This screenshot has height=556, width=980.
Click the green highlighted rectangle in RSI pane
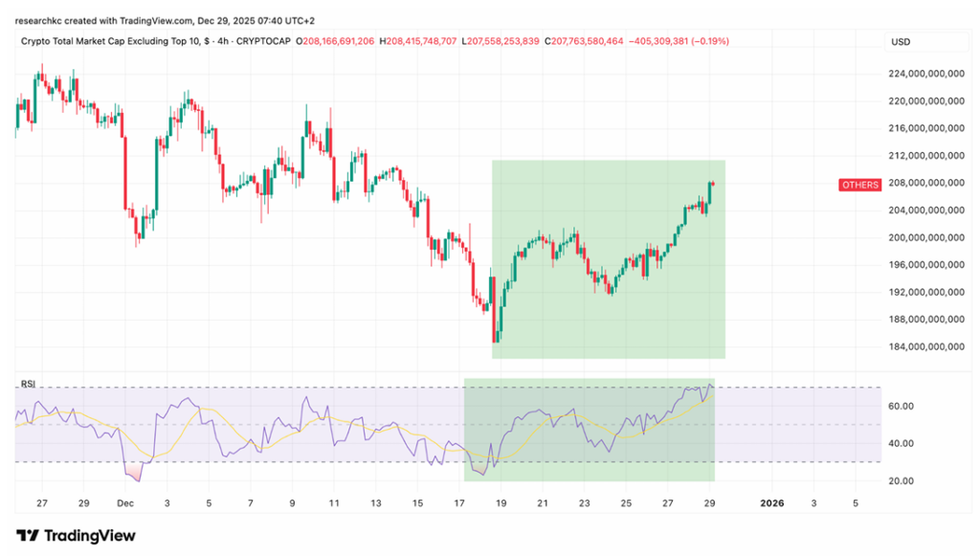tap(589, 430)
